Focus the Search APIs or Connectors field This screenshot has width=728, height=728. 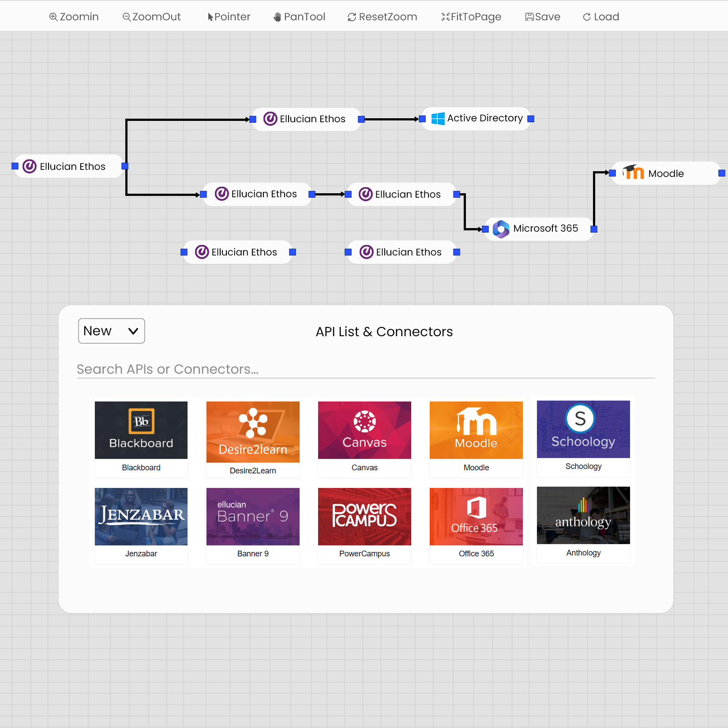pos(366,369)
